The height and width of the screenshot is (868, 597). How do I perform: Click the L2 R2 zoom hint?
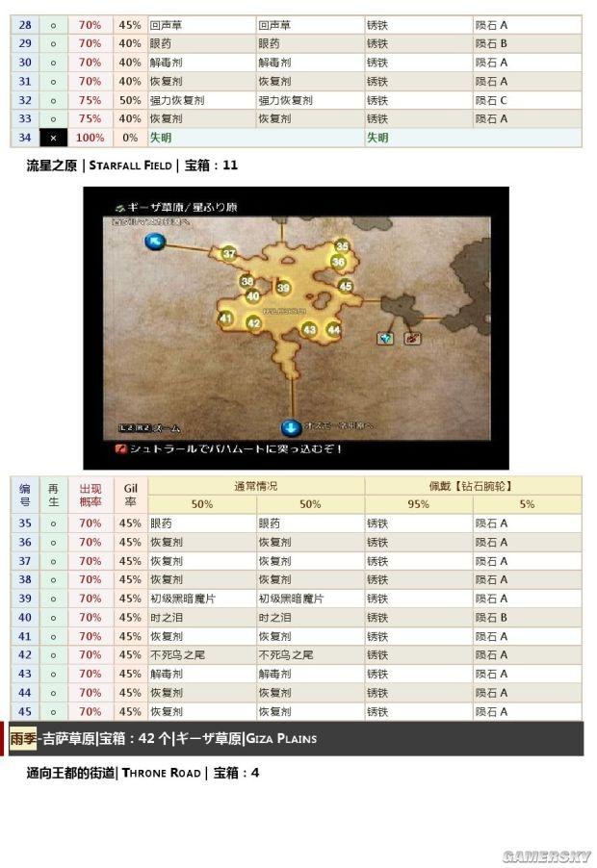coord(149,428)
